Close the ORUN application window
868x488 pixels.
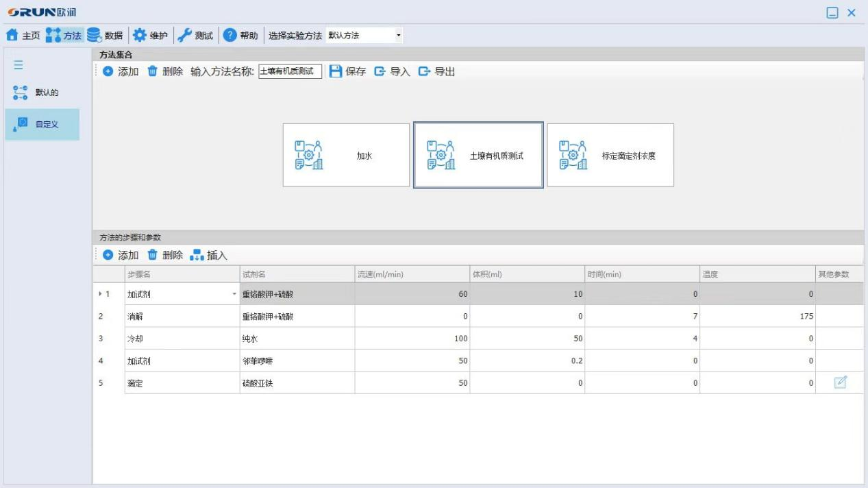(x=852, y=12)
